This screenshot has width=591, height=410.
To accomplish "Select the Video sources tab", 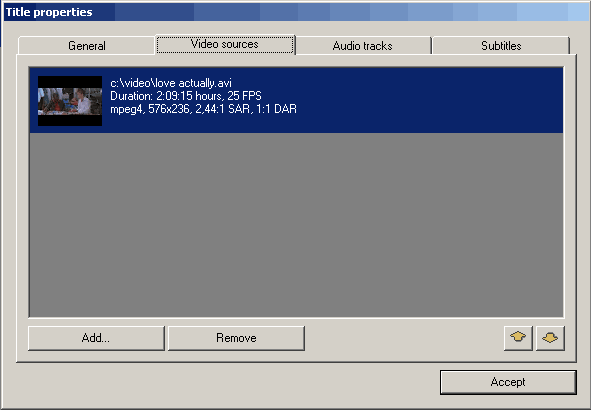I will (x=225, y=44).
